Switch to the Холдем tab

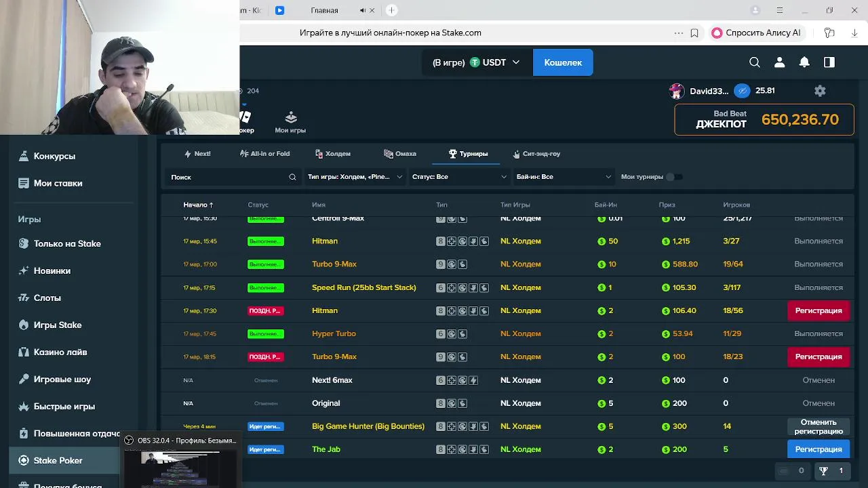coord(333,154)
